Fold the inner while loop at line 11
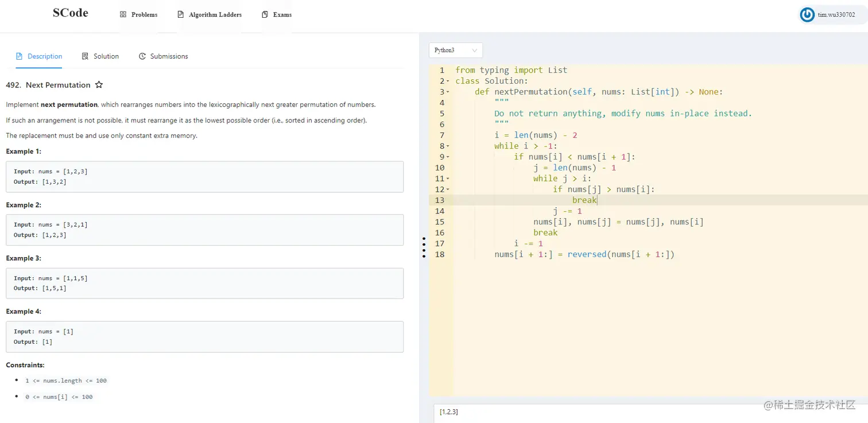The width and height of the screenshot is (868, 423). point(448,178)
